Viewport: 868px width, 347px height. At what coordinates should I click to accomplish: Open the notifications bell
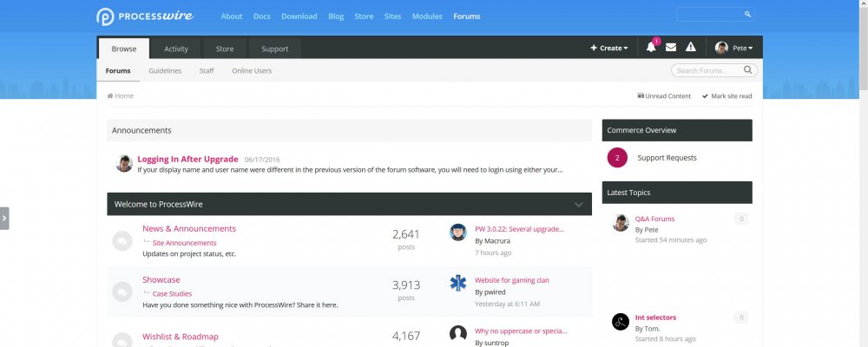(651, 48)
